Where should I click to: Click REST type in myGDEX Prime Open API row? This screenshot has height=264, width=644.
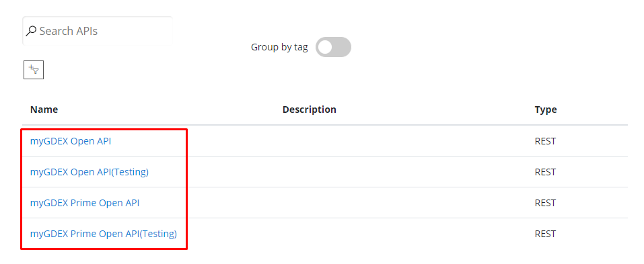click(x=545, y=203)
